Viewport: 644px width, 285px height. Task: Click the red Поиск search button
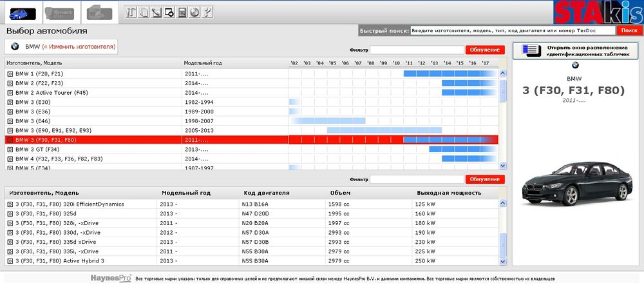point(629,30)
